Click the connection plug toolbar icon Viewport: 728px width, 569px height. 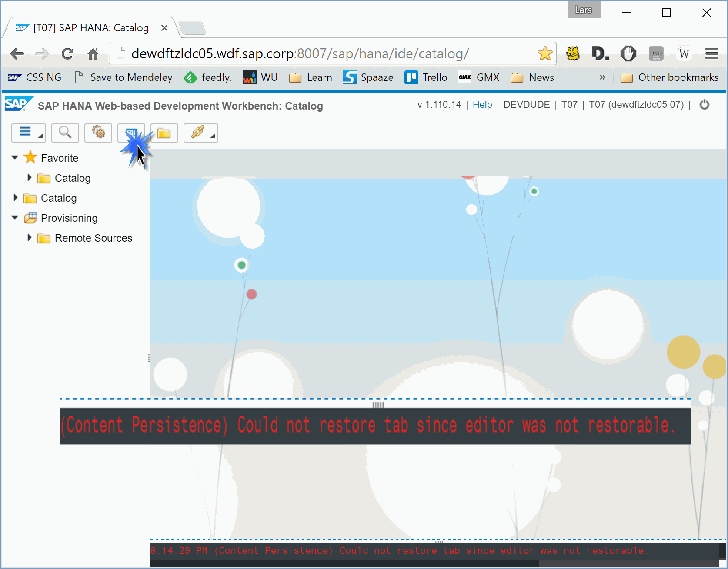200,133
